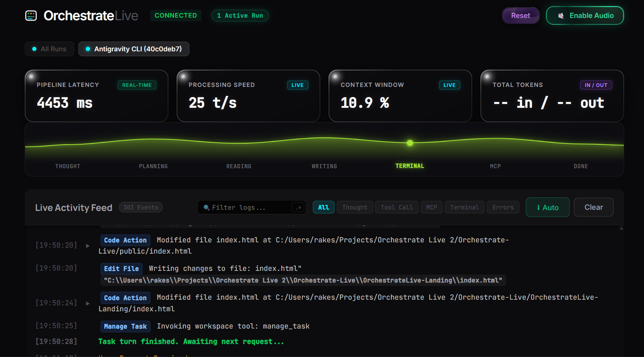The width and height of the screenshot is (644, 357).
Task: Click the CONNECTED status badge
Action: pos(176,15)
